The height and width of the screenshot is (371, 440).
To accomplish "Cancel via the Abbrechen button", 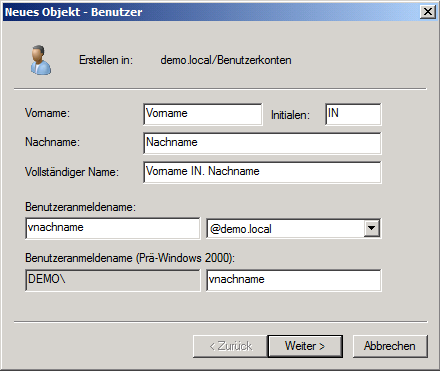I will (390, 346).
